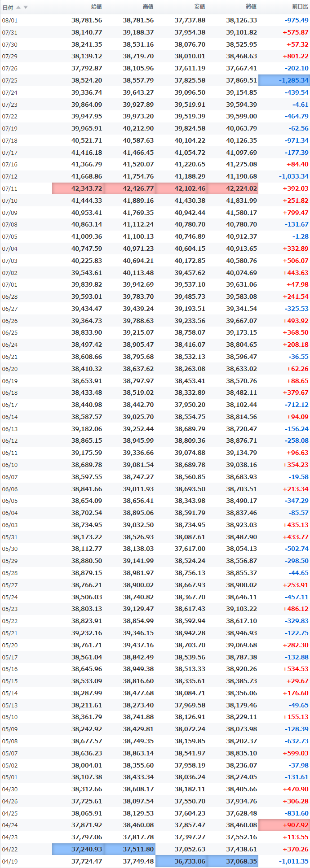Select the 06/24 date cell
Screen dimensions: 310x868
pos(10,345)
